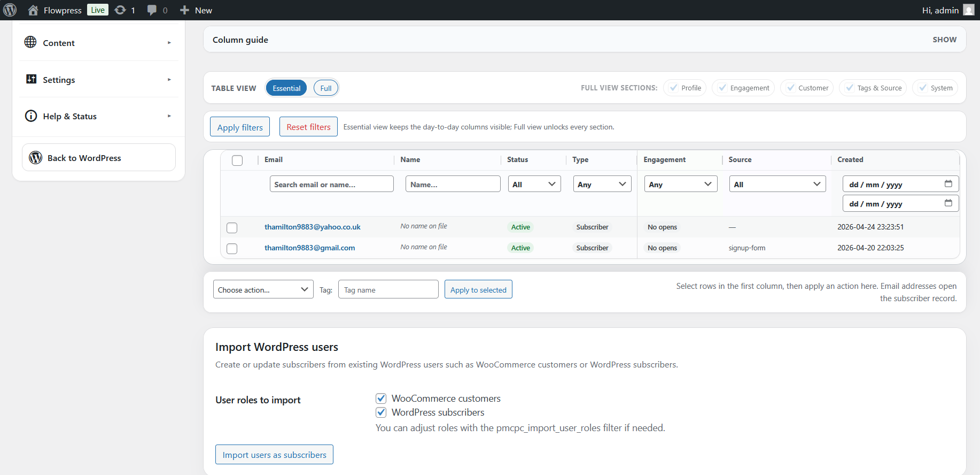Expand the Help & Status sidebar menu
This screenshot has width=980, height=475.
coord(99,116)
